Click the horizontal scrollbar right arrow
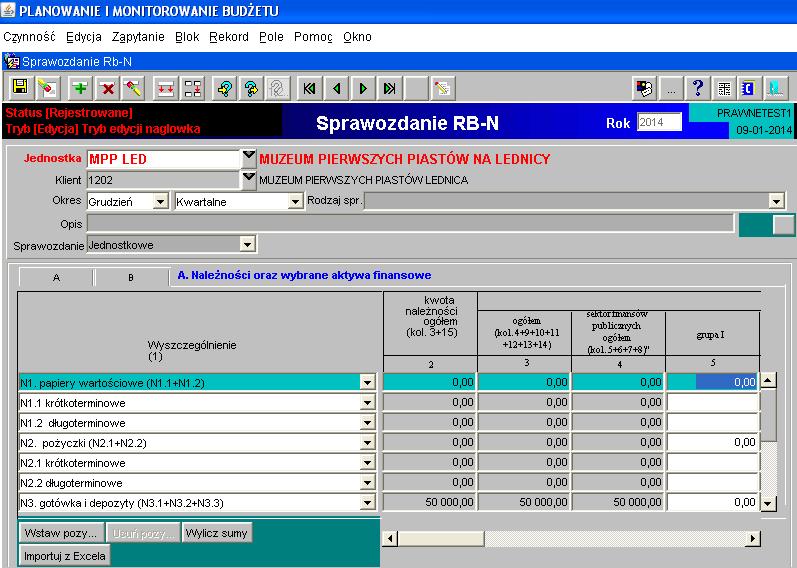The width and height of the screenshot is (797, 568). (753, 538)
